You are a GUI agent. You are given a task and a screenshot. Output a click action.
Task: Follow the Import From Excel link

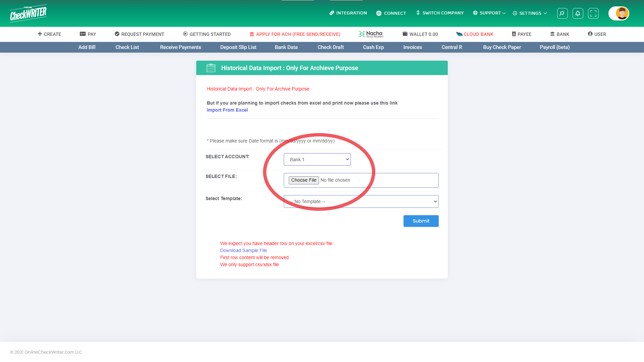point(227,110)
